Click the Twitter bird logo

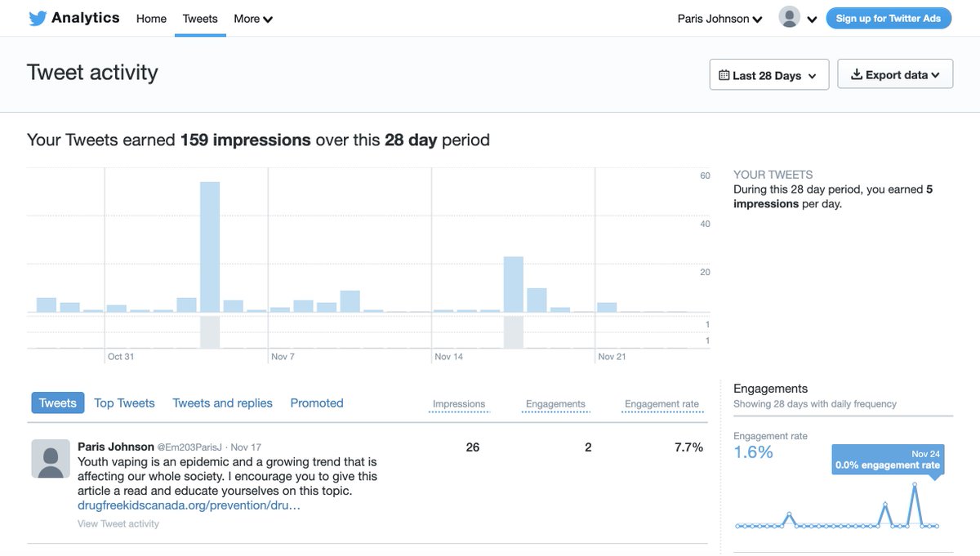(x=37, y=18)
